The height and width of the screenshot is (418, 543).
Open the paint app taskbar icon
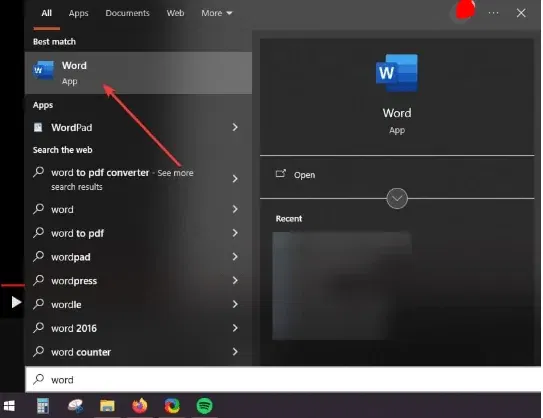[75, 406]
